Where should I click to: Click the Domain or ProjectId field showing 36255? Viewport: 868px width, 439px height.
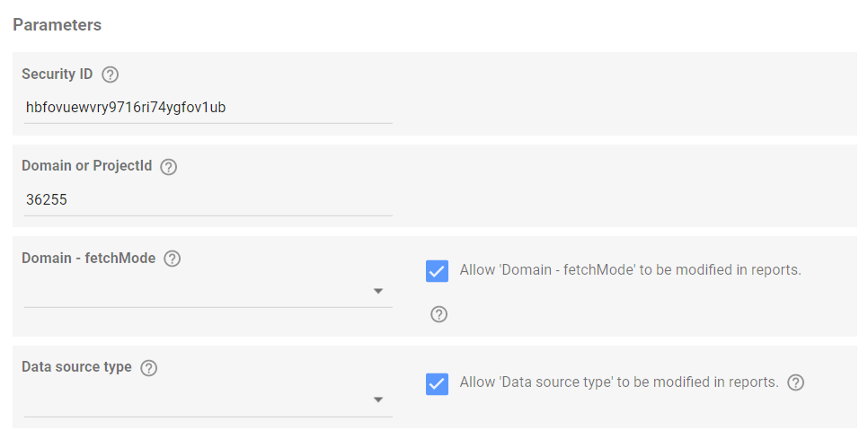coord(208,200)
